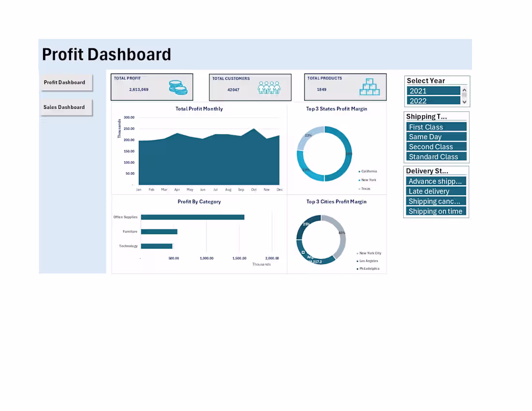Image resolution: width=532 pixels, height=411 pixels.
Task: Open the Profit Dashboard
Action: tap(65, 82)
